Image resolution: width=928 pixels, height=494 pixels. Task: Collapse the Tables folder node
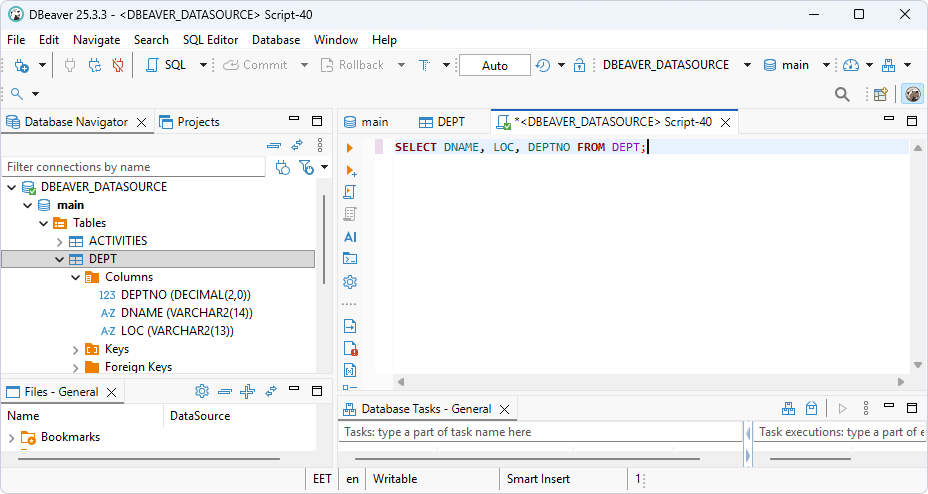[x=43, y=223]
